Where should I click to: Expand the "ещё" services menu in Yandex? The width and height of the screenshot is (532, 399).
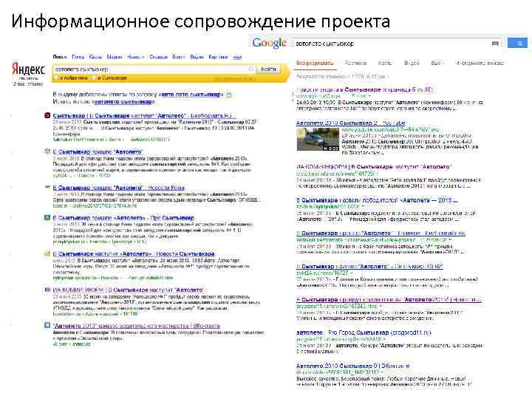237,57
